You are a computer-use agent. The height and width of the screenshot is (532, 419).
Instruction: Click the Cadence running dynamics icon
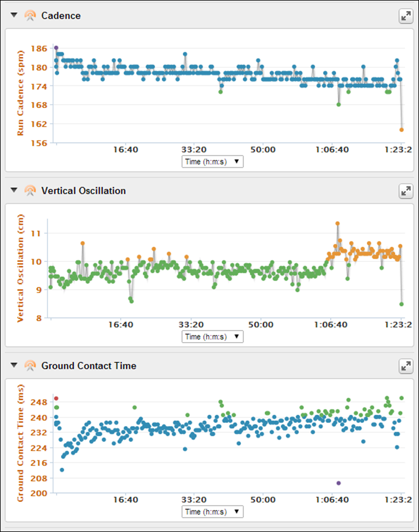(30, 16)
